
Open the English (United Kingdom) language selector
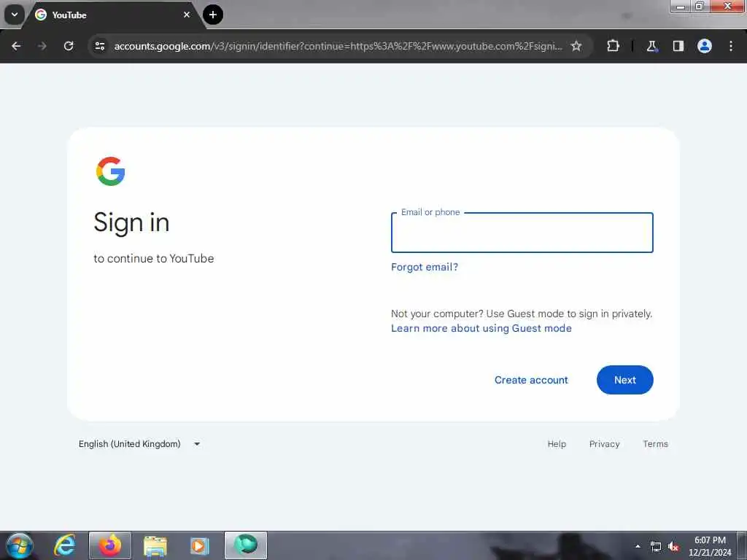tap(139, 444)
